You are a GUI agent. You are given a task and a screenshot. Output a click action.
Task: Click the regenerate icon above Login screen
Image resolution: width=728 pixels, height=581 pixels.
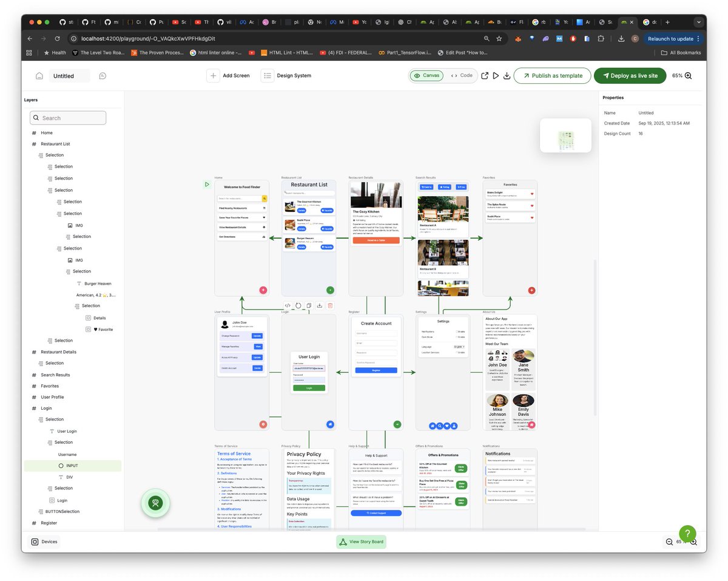(x=298, y=305)
